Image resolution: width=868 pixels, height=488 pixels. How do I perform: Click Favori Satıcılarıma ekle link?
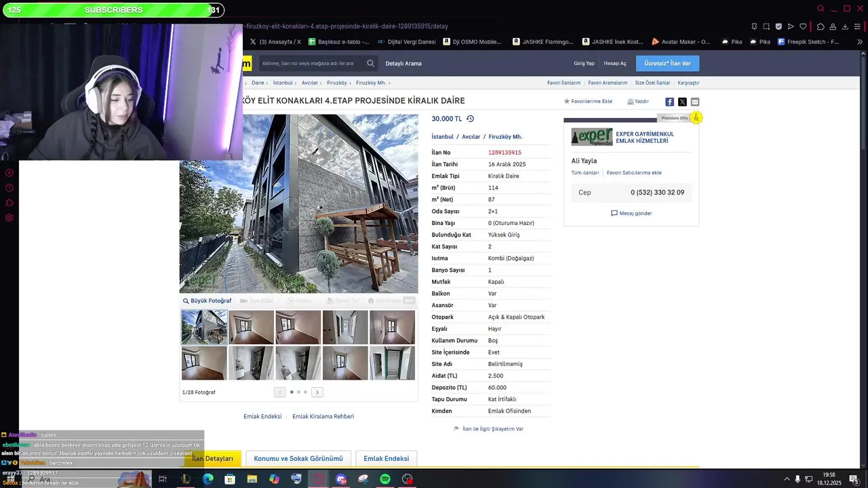(x=634, y=173)
